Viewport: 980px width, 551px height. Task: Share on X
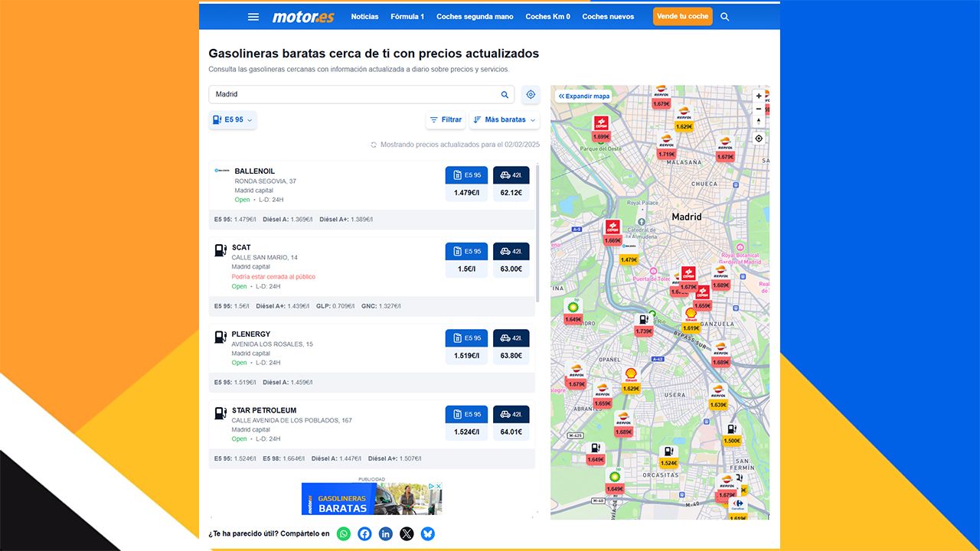coord(407,534)
